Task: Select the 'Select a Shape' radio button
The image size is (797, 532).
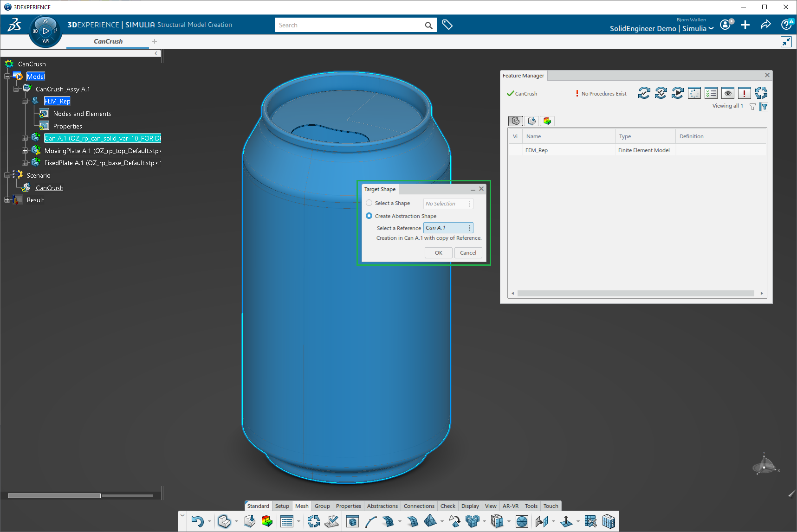Action: tap(369, 203)
